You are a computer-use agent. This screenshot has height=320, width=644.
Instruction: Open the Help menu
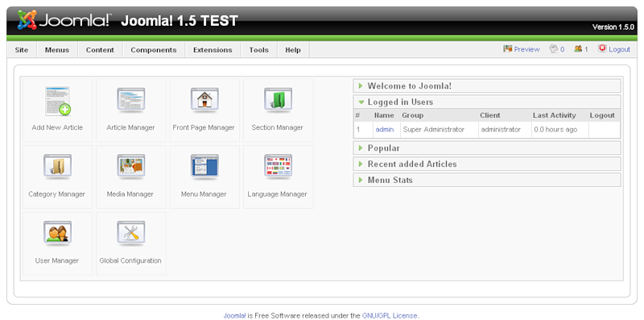(293, 50)
